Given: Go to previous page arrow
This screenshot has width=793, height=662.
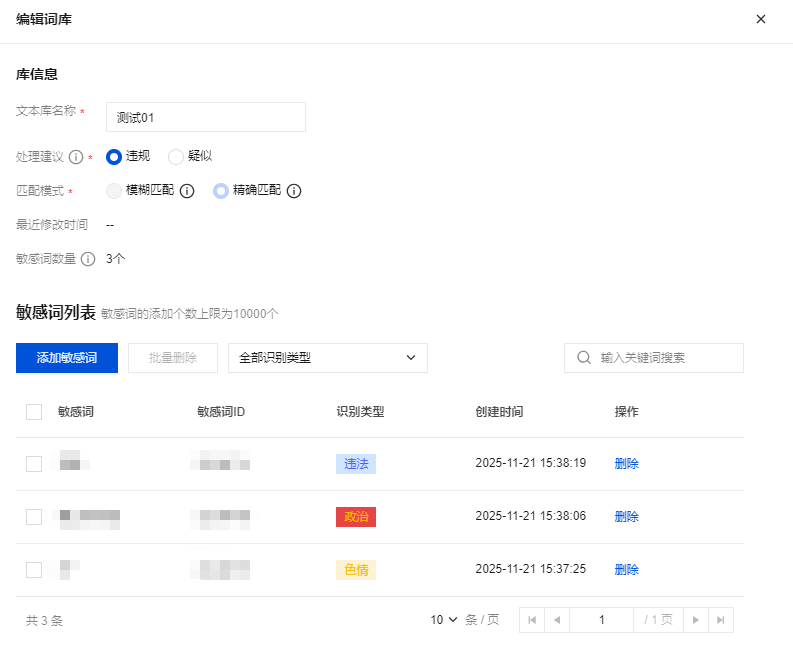Looking at the screenshot, I should 557,620.
